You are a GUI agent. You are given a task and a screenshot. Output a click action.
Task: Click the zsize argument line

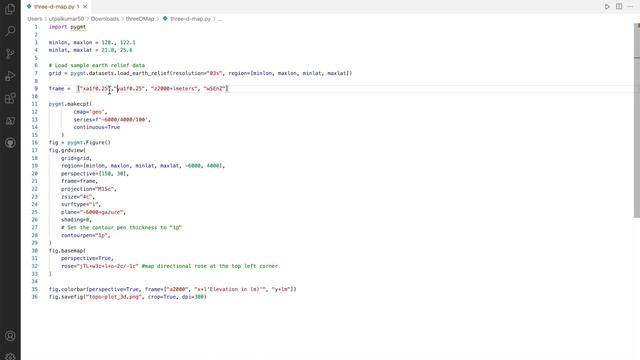78,197
